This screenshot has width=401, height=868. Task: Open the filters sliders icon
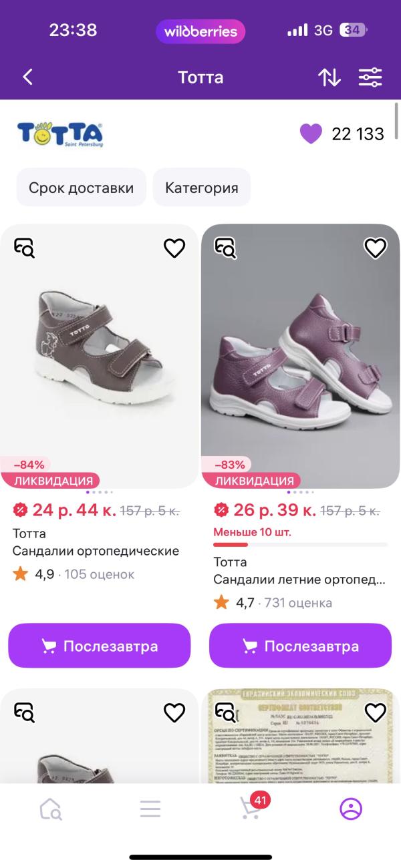370,77
